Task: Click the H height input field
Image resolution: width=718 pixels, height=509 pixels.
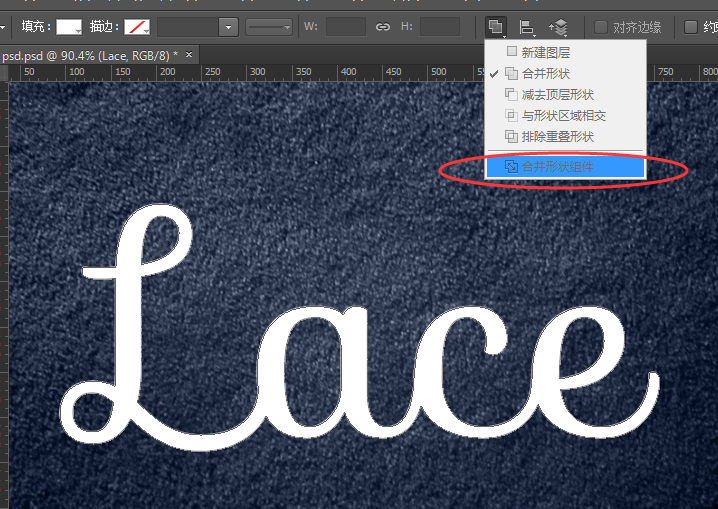Action: tap(440, 27)
